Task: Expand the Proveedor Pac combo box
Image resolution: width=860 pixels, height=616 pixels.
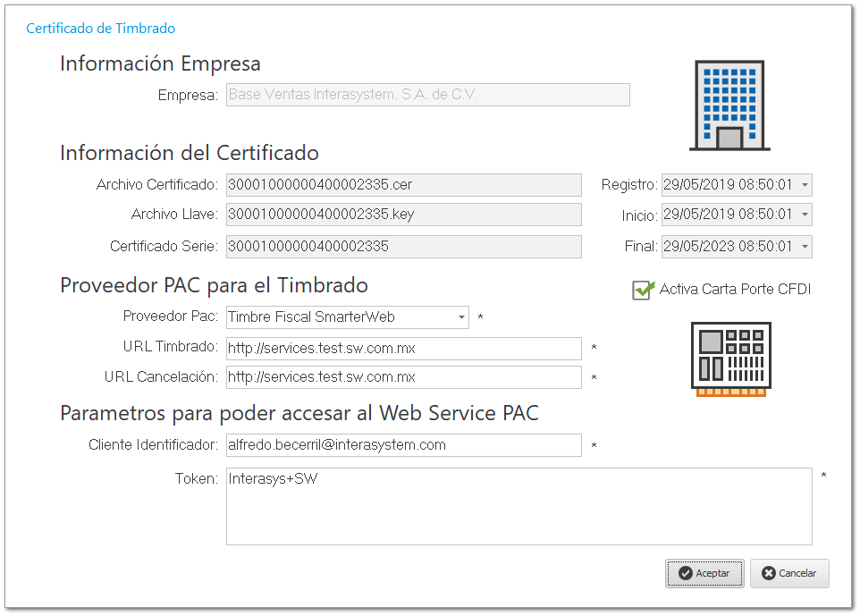Action: [461, 317]
